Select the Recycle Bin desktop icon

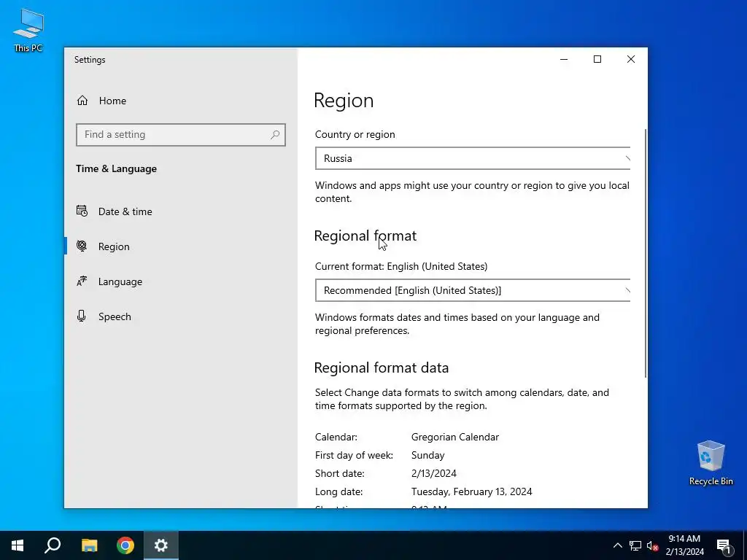pyautogui.click(x=711, y=463)
